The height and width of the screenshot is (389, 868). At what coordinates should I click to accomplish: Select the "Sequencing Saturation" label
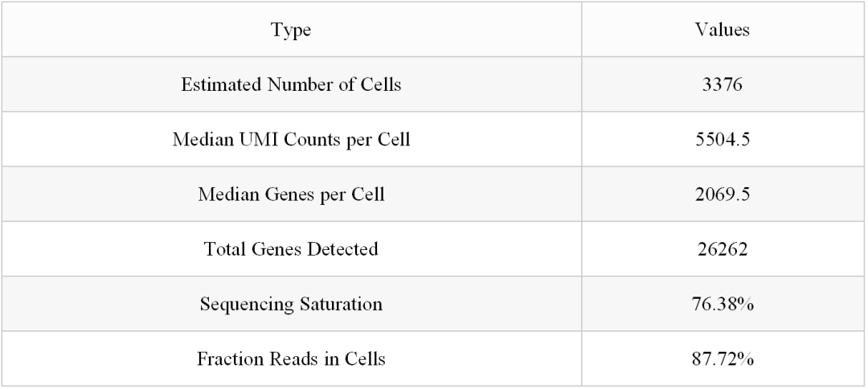tap(291, 304)
